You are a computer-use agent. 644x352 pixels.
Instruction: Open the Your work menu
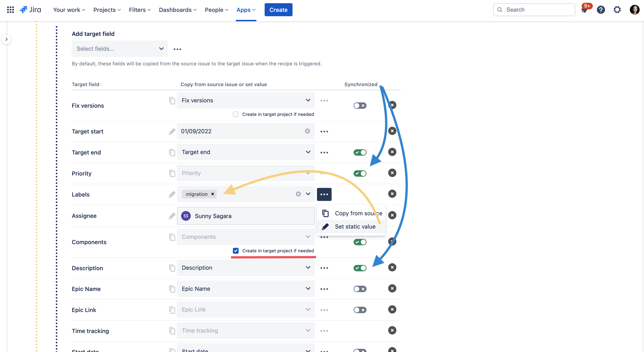(x=69, y=10)
